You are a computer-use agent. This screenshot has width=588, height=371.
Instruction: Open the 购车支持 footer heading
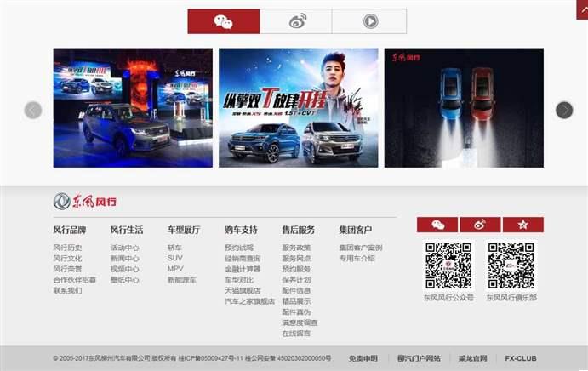241,230
